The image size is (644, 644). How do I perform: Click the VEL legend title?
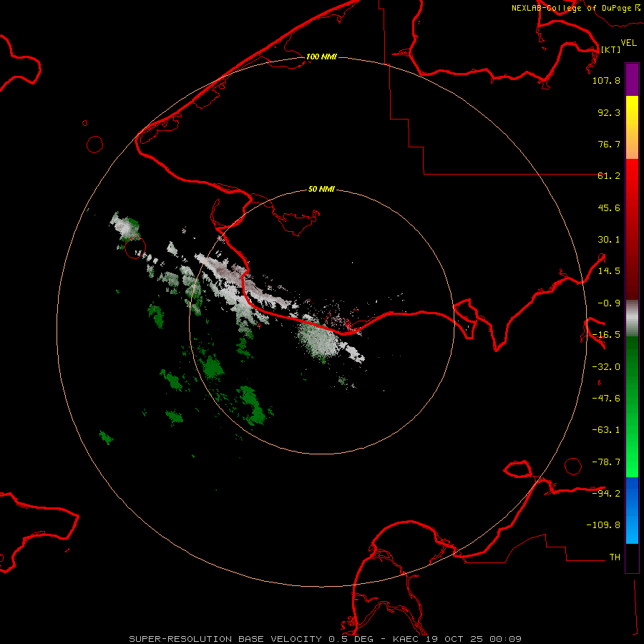(629, 43)
